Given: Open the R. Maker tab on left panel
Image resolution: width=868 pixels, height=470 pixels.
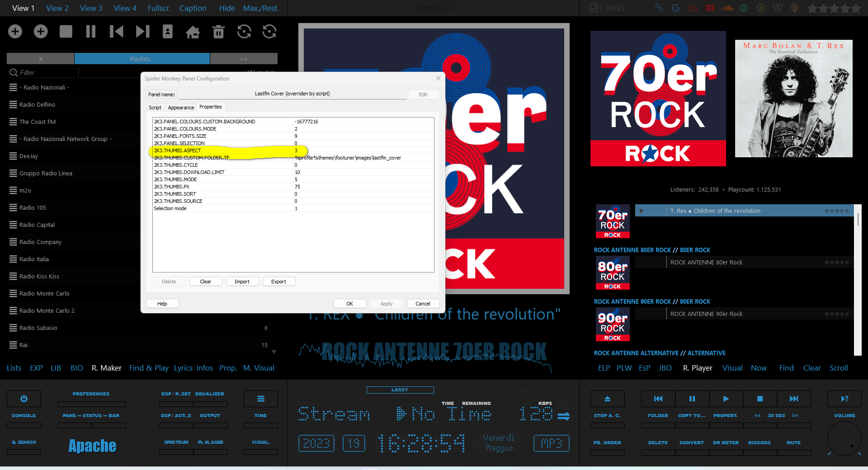Looking at the screenshot, I should coord(106,368).
